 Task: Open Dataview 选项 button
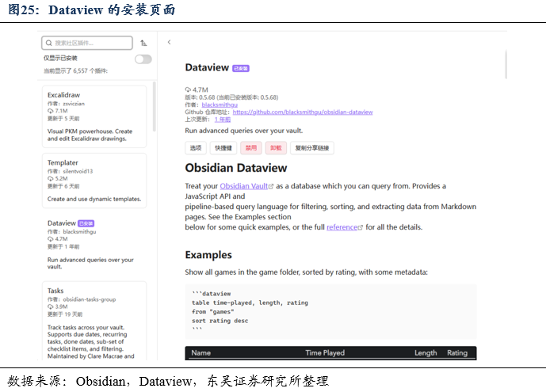tap(196, 148)
